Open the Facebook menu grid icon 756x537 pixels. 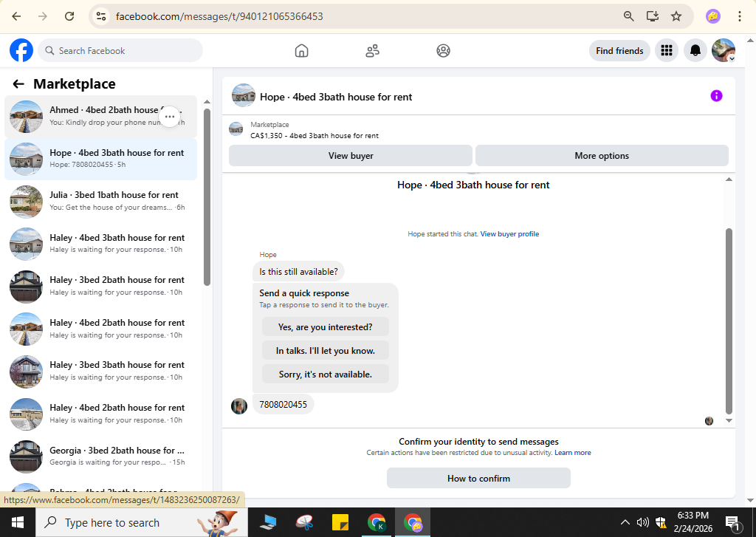click(x=667, y=51)
